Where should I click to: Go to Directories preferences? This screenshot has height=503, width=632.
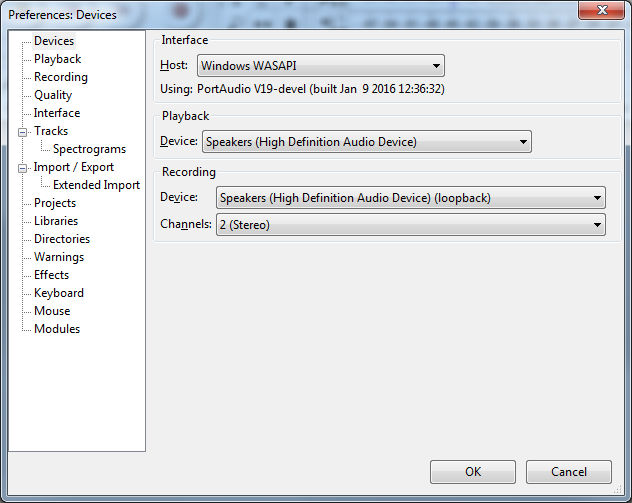coord(62,239)
